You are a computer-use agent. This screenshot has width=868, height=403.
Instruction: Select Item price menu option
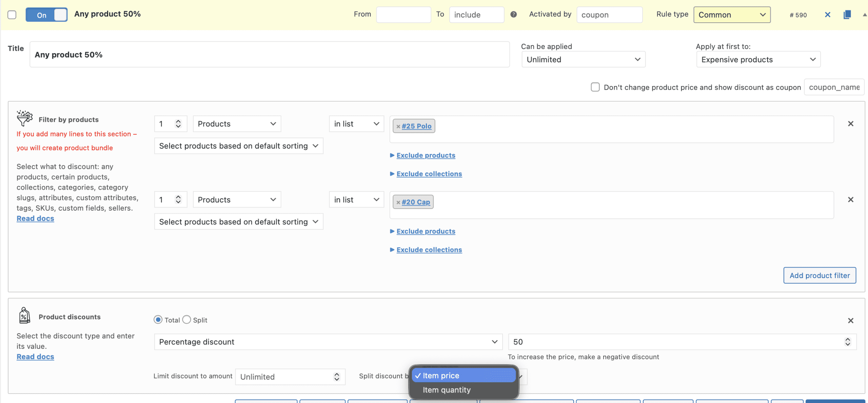441,376
